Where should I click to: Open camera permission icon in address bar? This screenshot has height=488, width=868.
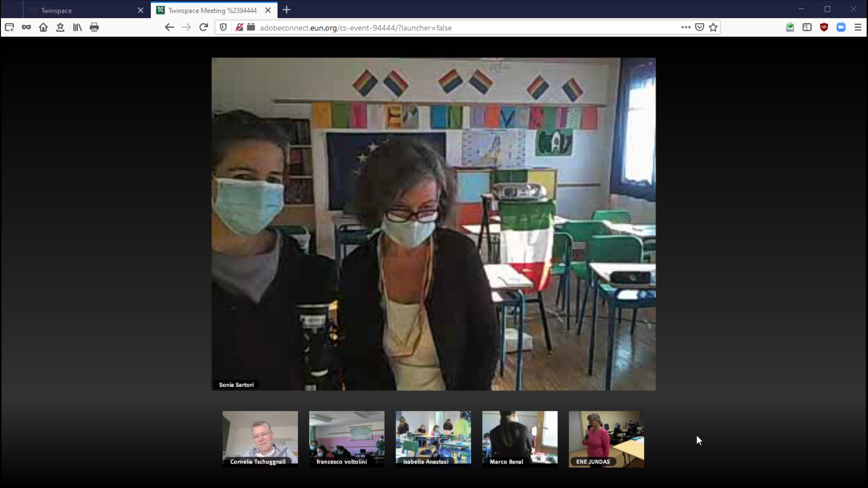click(251, 27)
